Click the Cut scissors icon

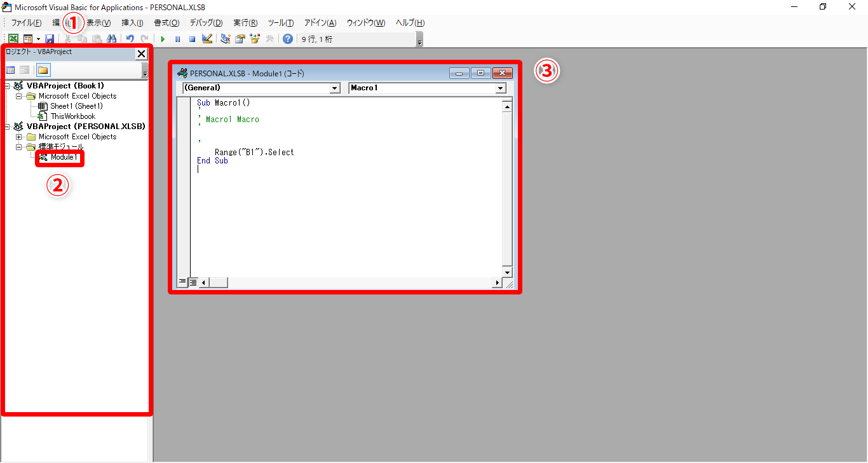click(x=68, y=39)
